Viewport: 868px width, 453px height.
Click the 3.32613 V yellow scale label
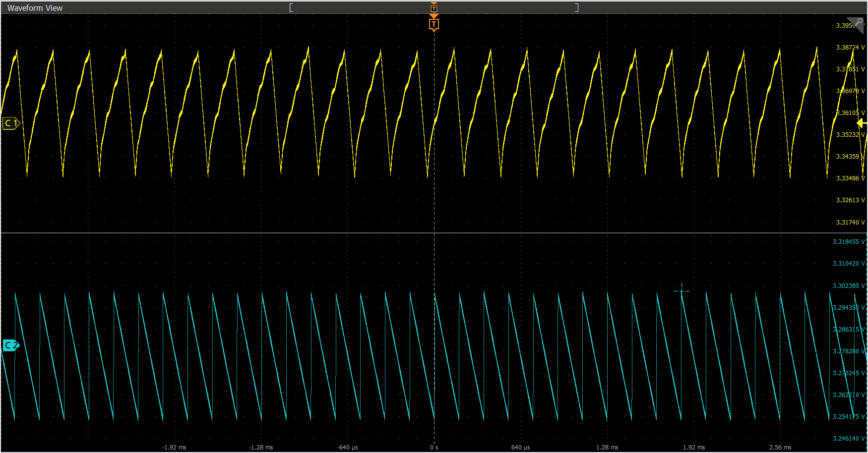tap(850, 200)
